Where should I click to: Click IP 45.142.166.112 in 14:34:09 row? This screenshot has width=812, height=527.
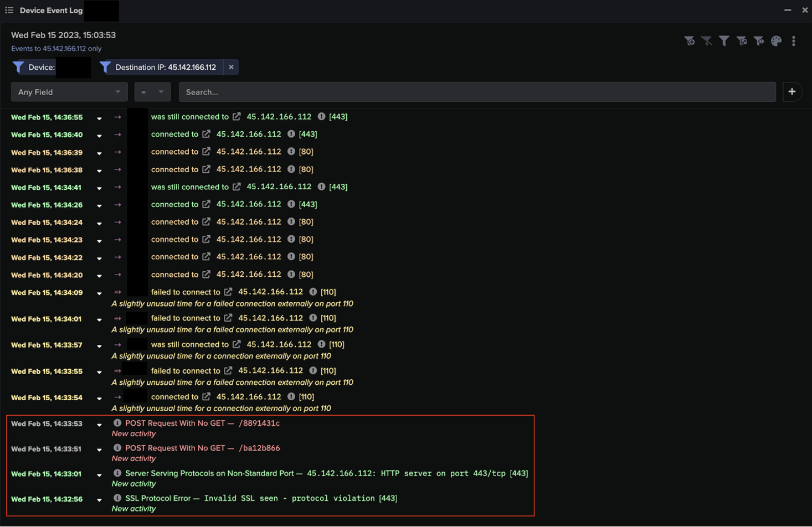(270, 292)
